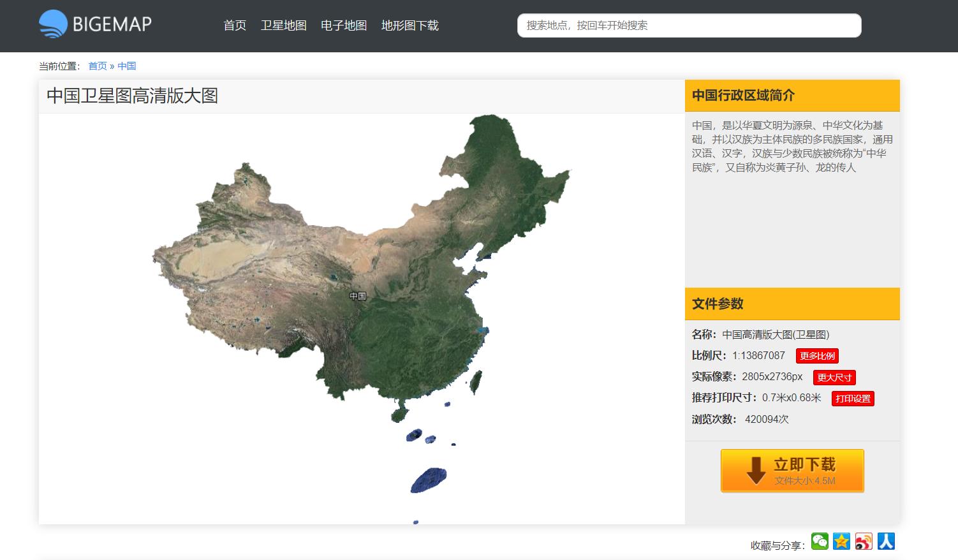Click the search box for 搜索地点
Image resolution: width=958 pixels, height=560 pixels.
689,26
